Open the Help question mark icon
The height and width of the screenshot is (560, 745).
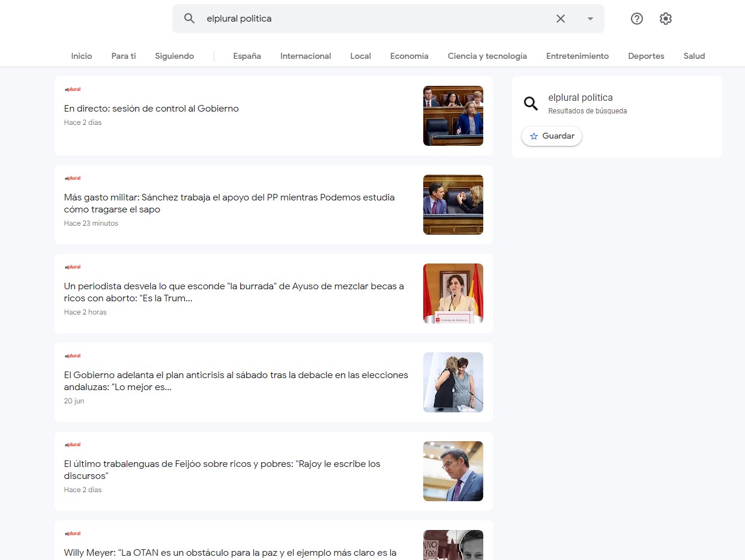(x=637, y=19)
